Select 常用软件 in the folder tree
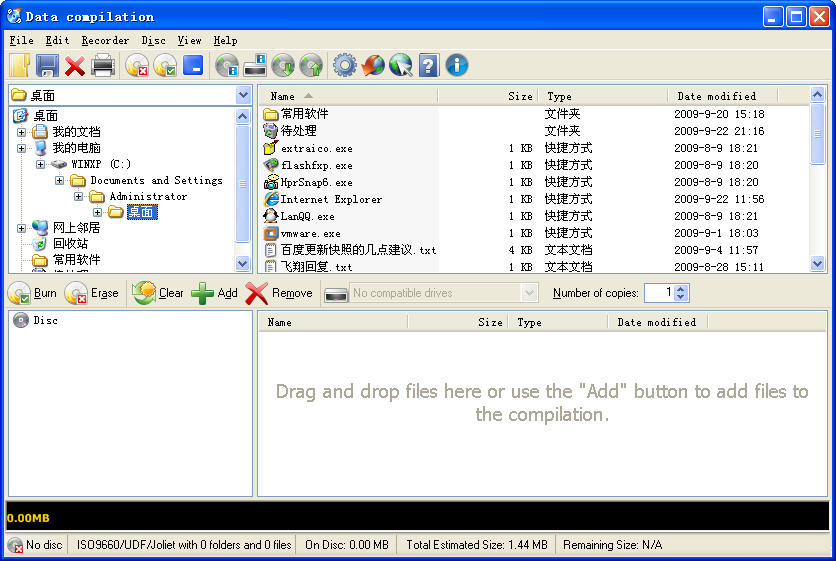Viewport: 836px width, 561px height. [76, 260]
